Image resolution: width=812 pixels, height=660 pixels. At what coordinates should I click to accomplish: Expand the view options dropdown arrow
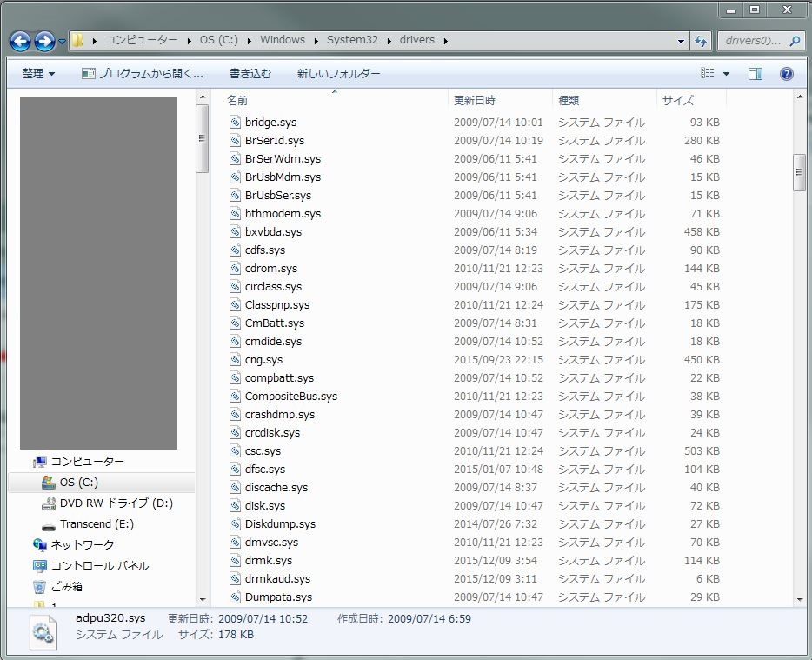[x=727, y=74]
